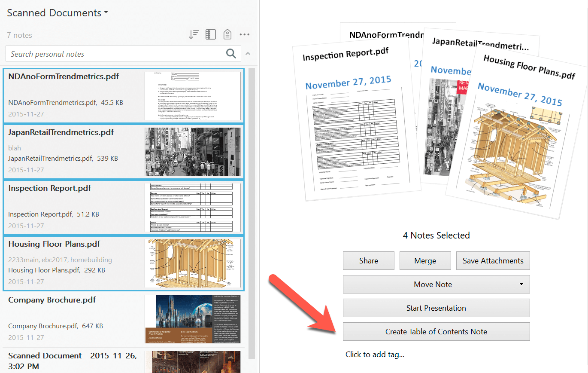This screenshot has height=373, width=588.
Task: Click the Merge button
Action: [x=425, y=261]
